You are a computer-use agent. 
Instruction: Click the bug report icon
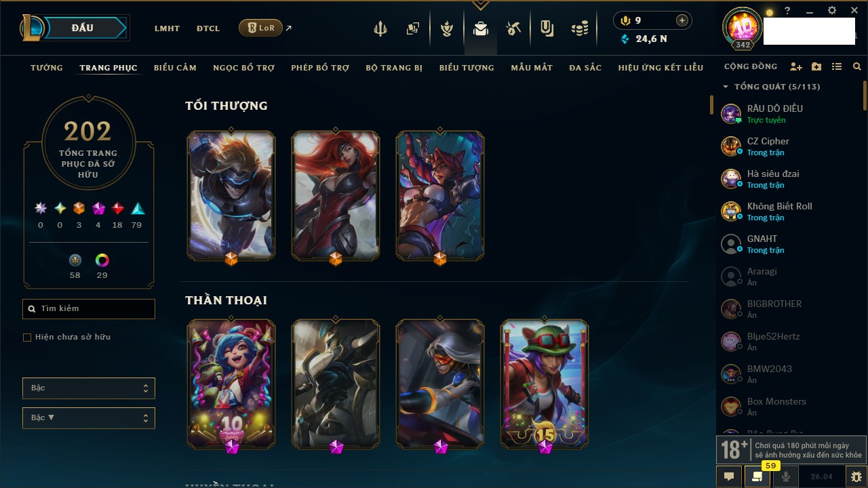click(x=856, y=476)
